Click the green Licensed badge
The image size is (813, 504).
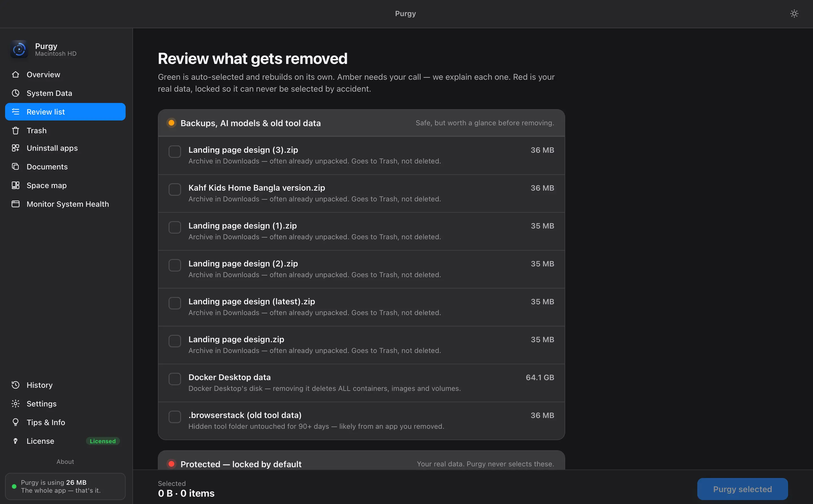[x=103, y=441]
